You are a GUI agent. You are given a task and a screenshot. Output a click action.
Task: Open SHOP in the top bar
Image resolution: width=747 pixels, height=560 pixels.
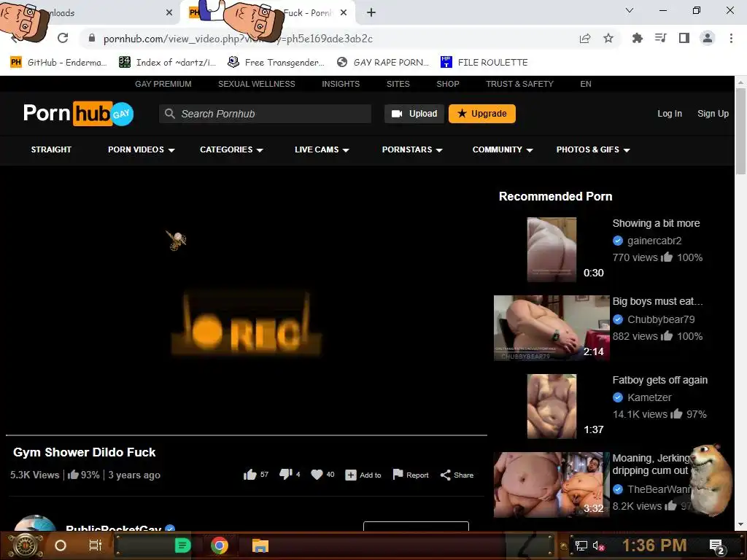pos(448,84)
